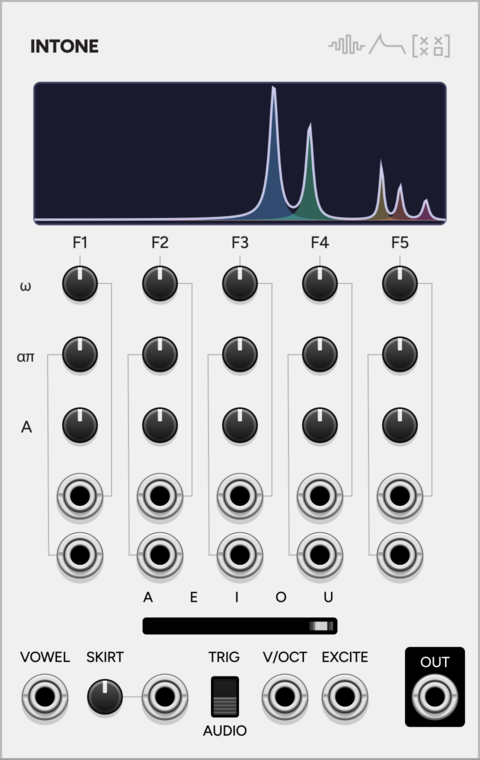Image resolution: width=480 pixels, height=760 pixels.
Task: Click the envelope shape icon in the header
Action: click(387, 44)
